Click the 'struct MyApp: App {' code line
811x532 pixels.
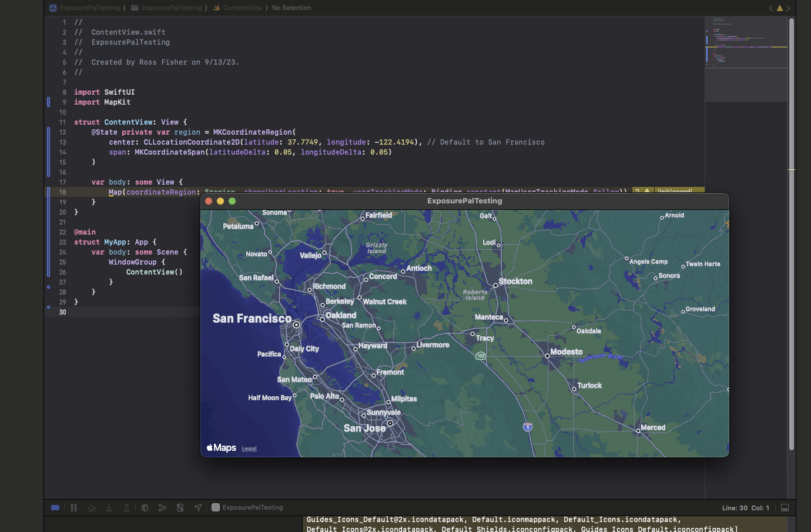115,242
